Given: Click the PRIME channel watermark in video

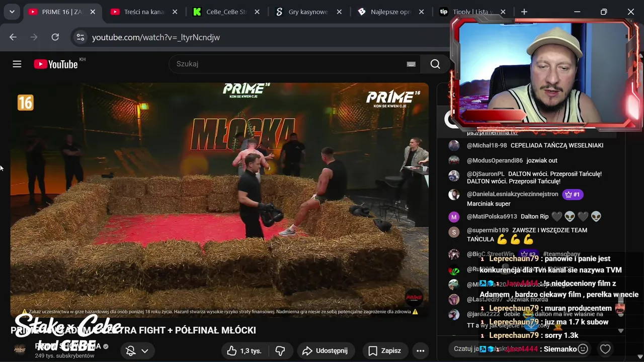Looking at the screenshot, I should [414, 297].
